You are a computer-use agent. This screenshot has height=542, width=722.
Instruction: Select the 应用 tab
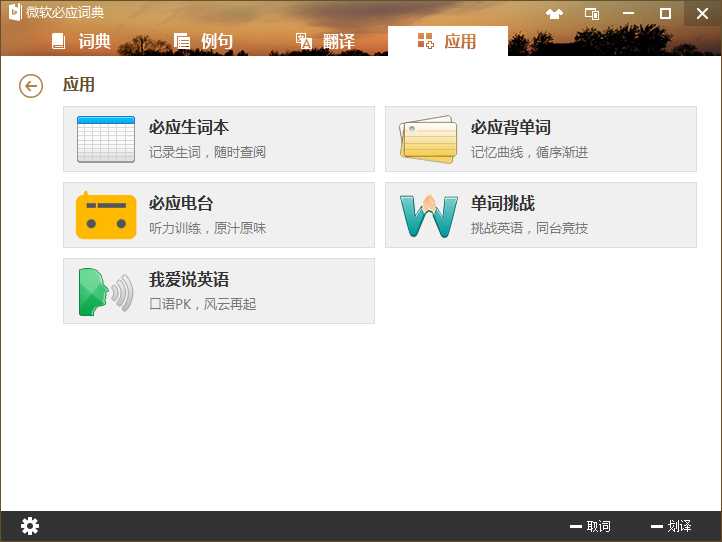click(448, 41)
